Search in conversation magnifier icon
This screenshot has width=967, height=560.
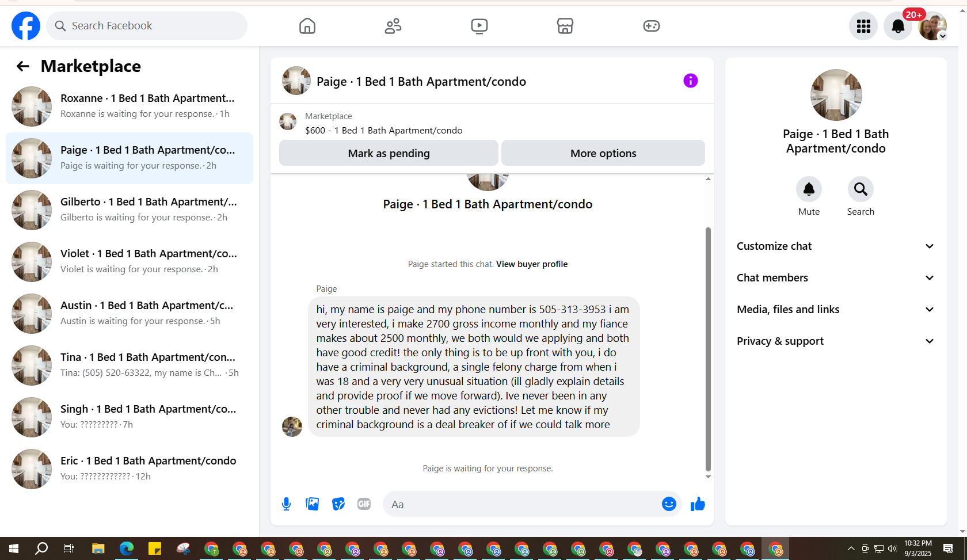(x=861, y=189)
